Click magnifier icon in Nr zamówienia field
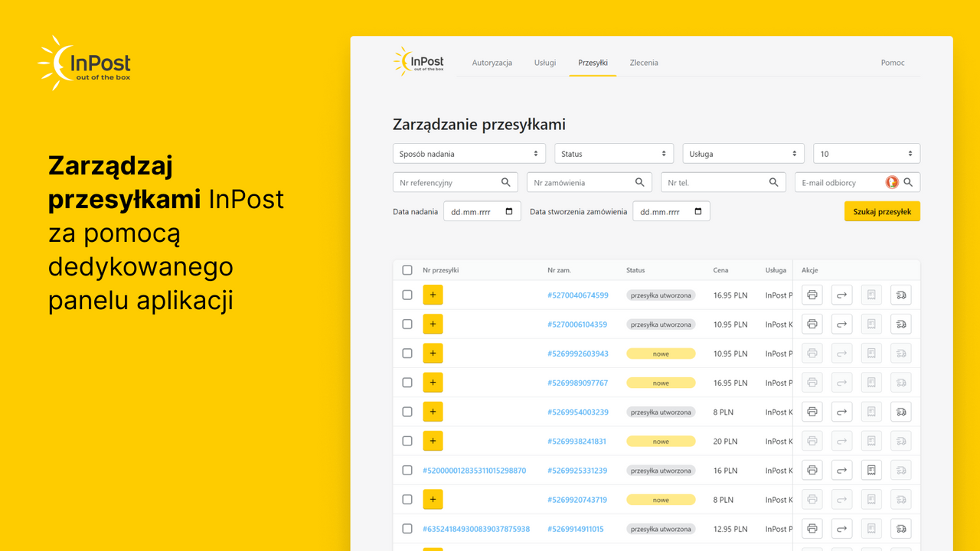The image size is (980, 551). coord(640,182)
